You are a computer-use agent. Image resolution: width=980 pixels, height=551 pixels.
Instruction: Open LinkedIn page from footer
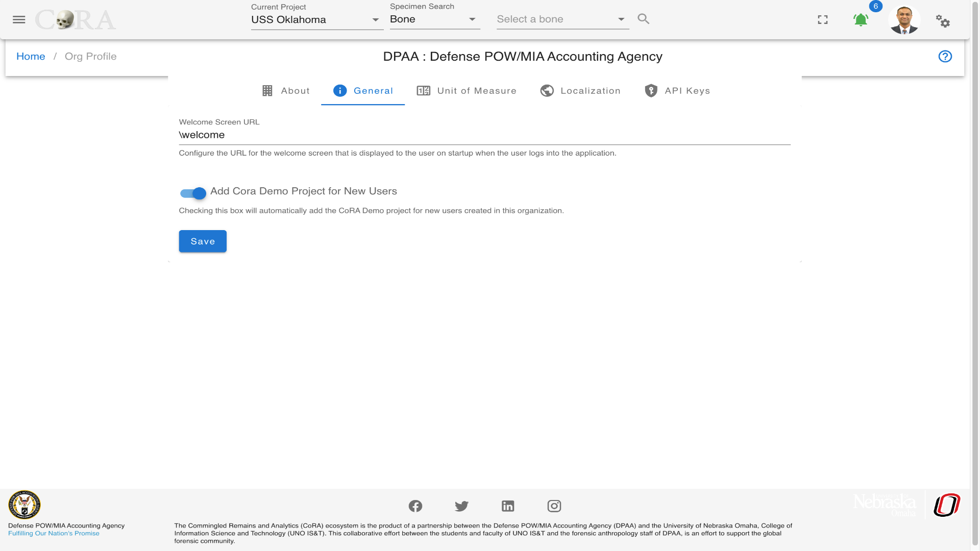(508, 506)
